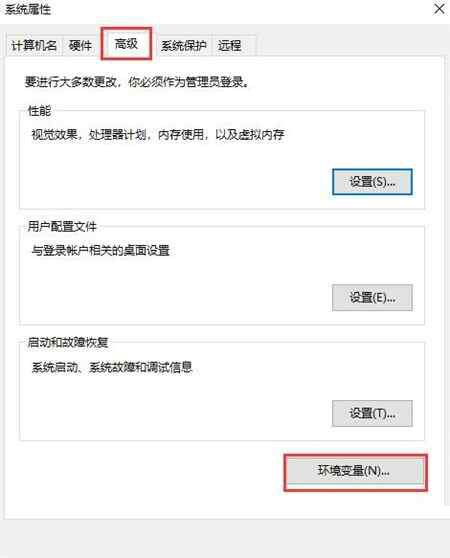The height and width of the screenshot is (558, 450).
Task: Click 启动和故障恢复 设置(T)... button
Action: (x=372, y=413)
